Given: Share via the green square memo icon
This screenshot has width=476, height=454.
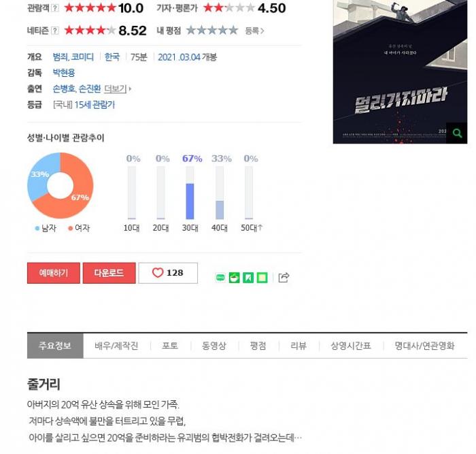Looking at the screenshot, I should point(262,278).
